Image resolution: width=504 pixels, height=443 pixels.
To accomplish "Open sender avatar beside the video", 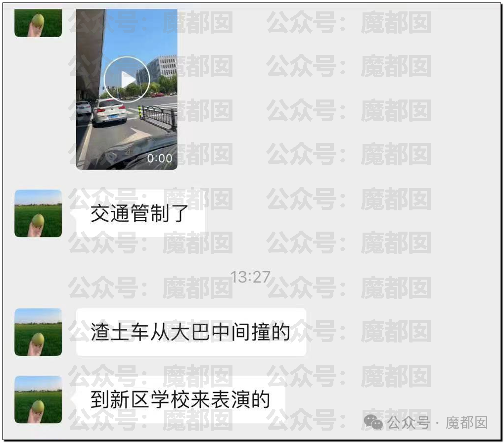I will [x=38, y=23].
